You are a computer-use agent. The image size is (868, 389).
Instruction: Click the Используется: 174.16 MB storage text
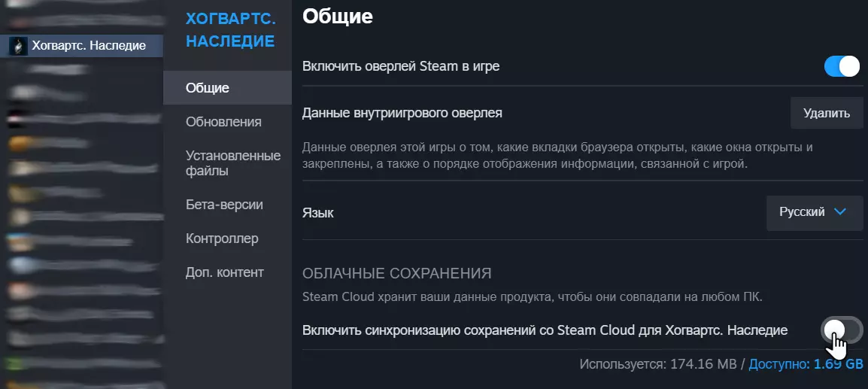pos(659,364)
